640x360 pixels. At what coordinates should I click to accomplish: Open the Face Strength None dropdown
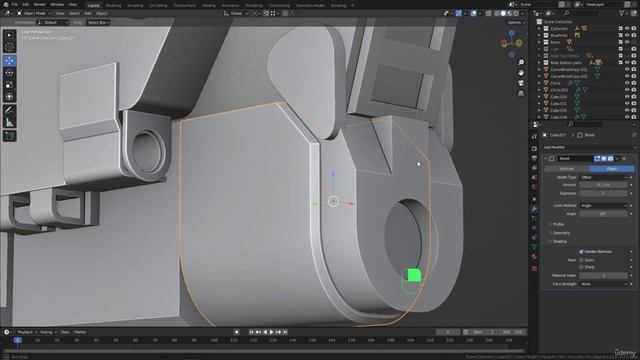click(x=604, y=284)
